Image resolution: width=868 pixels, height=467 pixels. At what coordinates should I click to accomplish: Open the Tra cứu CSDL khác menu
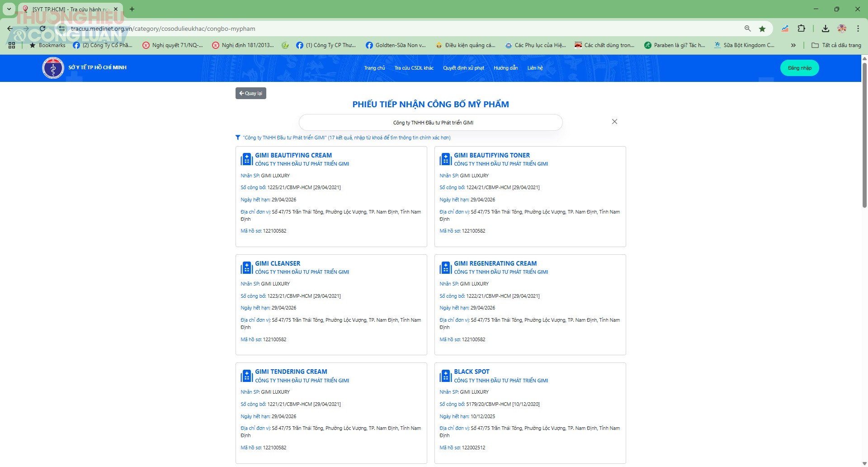point(414,68)
